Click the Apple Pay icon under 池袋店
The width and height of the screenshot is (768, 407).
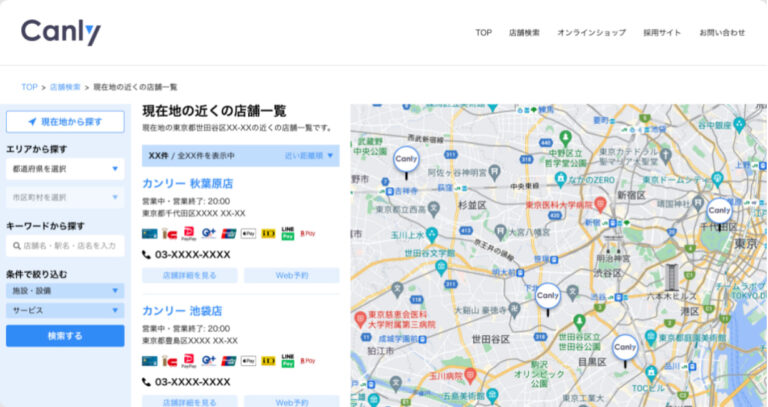tap(248, 361)
